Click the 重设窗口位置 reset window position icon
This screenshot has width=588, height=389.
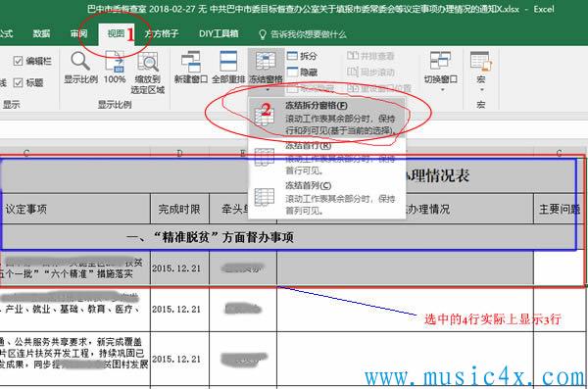click(x=353, y=88)
